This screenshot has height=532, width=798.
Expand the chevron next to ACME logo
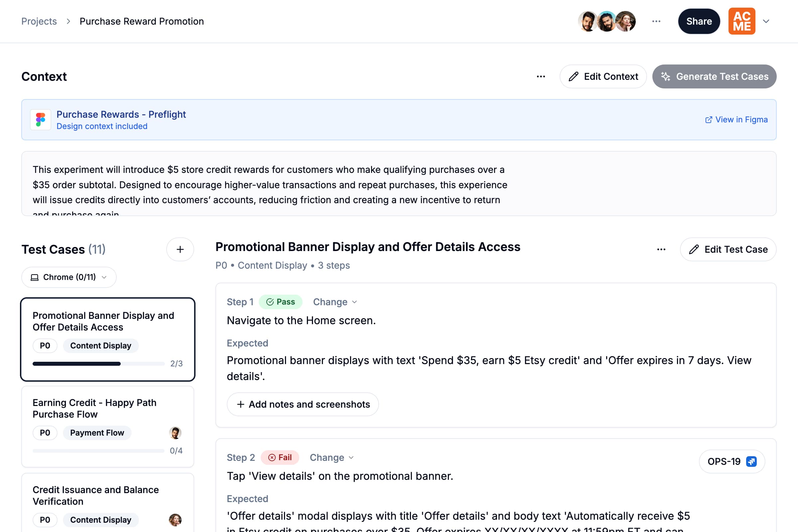click(x=766, y=21)
